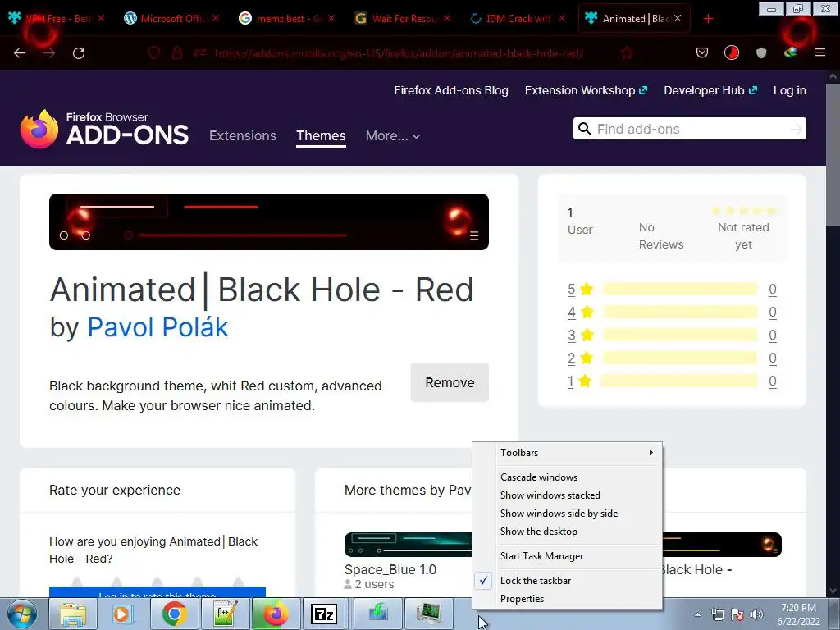Click the address bar URL
This screenshot has height=630, width=840.
pyautogui.click(x=399, y=53)
